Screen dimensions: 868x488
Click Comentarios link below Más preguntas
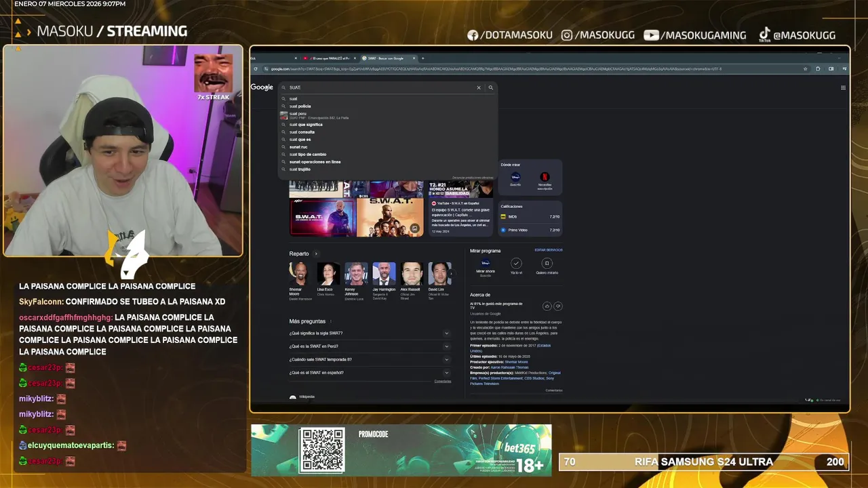pos(443,382)
